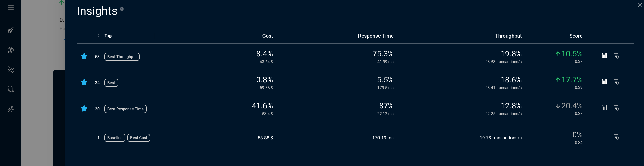644x166 pixels.
Task: Click the Best Response Time tag
Action: click(125, 109)
